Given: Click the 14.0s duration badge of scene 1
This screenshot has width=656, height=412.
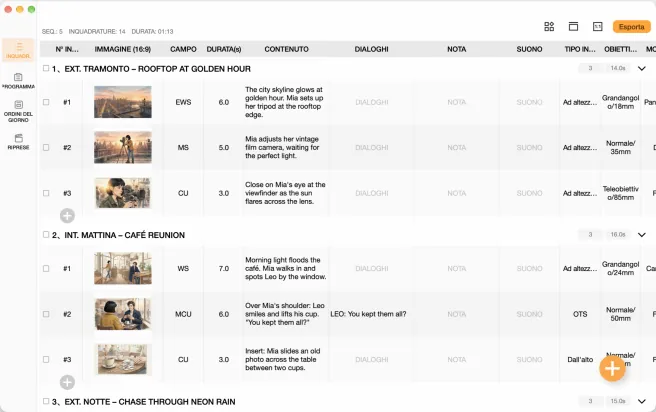Looking at the screenshot, I should click(x=618, y=68).
